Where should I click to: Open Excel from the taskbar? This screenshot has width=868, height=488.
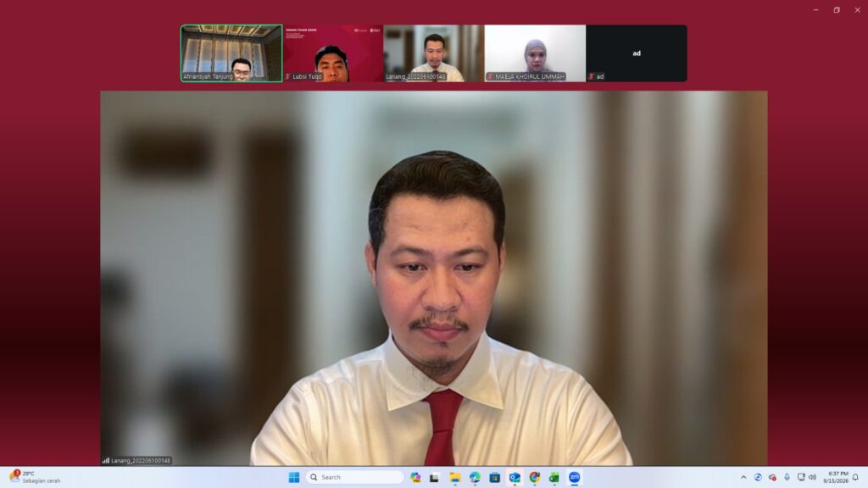[554, 477]
